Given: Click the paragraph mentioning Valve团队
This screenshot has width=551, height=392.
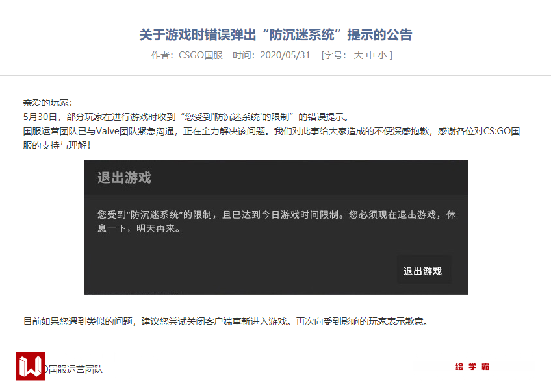Looking at the screenshot, I should [x=272, y=138].
